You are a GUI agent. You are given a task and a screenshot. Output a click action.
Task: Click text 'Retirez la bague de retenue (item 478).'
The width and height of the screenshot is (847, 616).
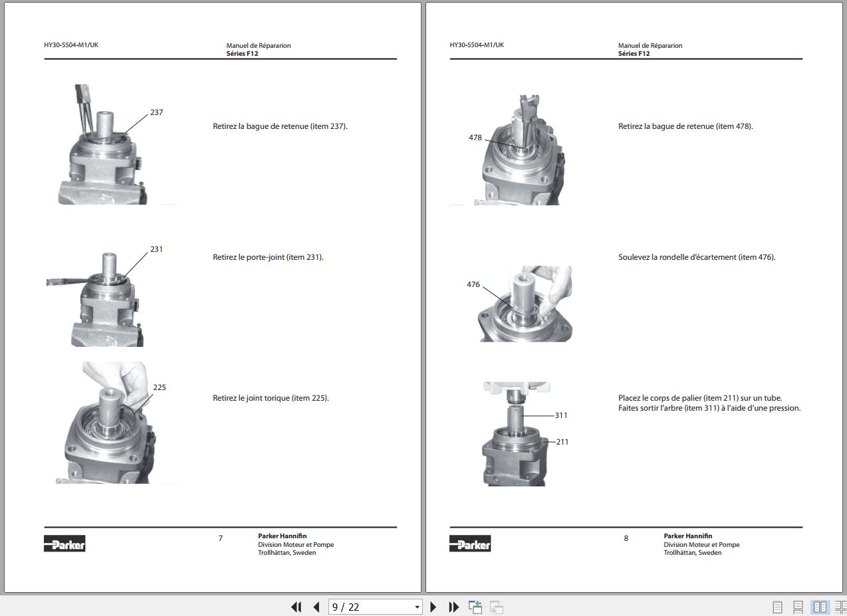685,126
